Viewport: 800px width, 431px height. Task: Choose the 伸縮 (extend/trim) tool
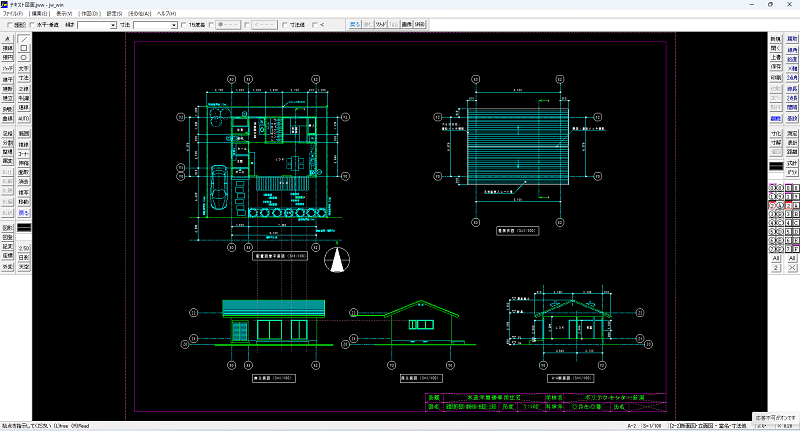(x=23, y=163)
